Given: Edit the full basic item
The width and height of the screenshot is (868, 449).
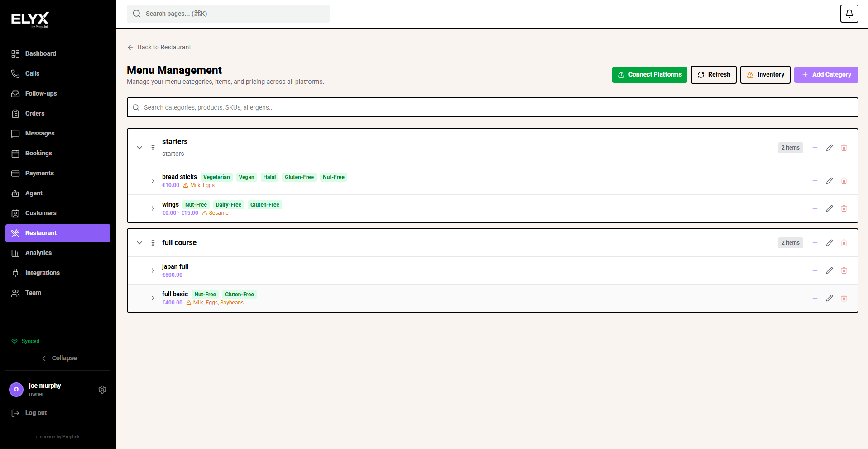Looking at the screenshot, I should tap(829, 298).
